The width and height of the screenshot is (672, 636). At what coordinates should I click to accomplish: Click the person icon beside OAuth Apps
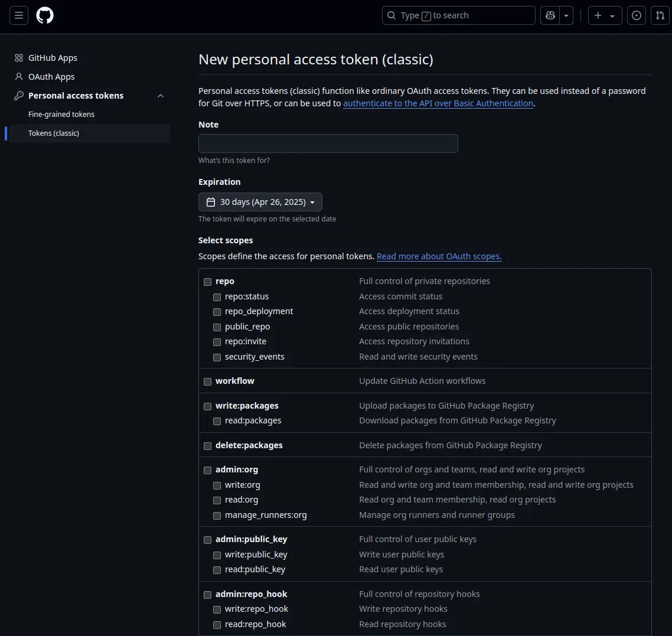19,77
